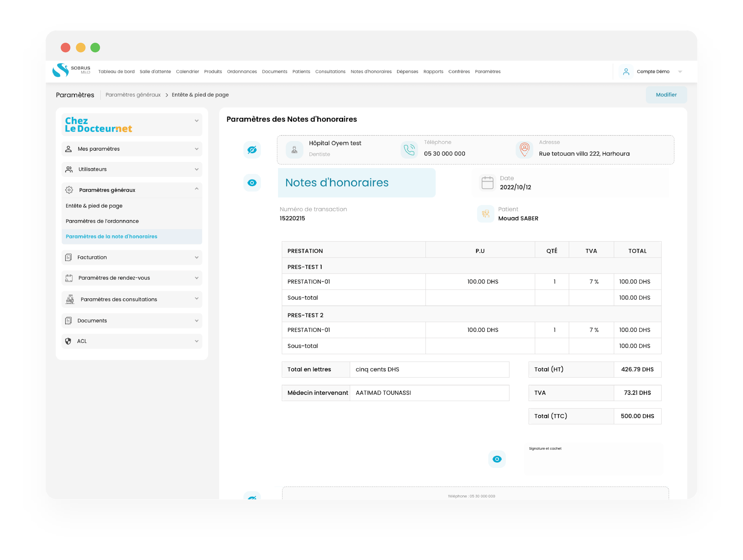Click the address Rue tetouan villa 222, Harhoura
The width and height of the screenshot is (743, 560).
pyautogui.click(x=584, y=154)
